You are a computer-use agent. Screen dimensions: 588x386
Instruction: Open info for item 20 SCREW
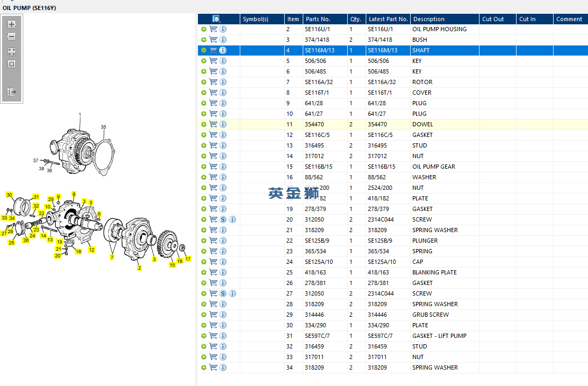(232, 219)
